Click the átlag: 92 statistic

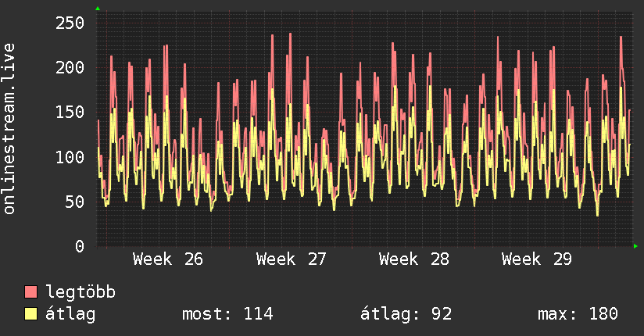[406, 314]
